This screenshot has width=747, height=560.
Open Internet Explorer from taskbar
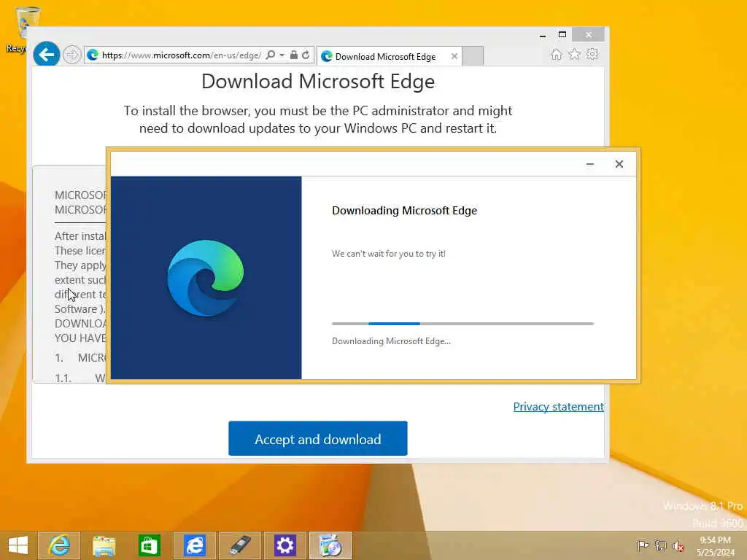click(59, 545)
